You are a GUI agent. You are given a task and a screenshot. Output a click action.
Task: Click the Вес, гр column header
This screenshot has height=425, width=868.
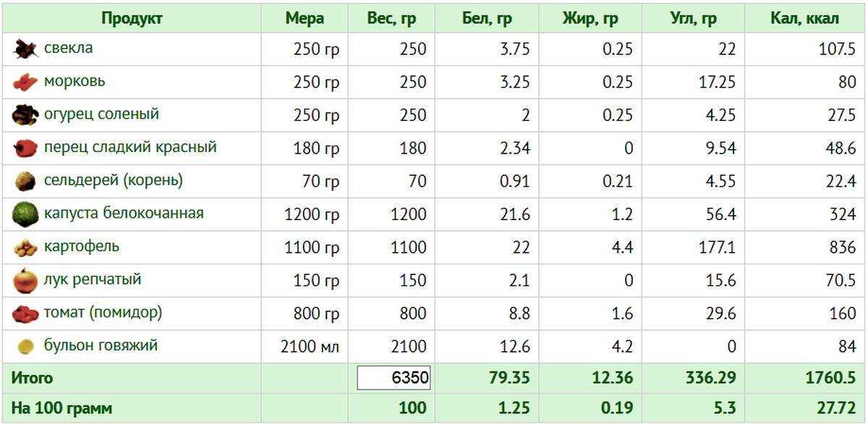[x=391, y=19]
